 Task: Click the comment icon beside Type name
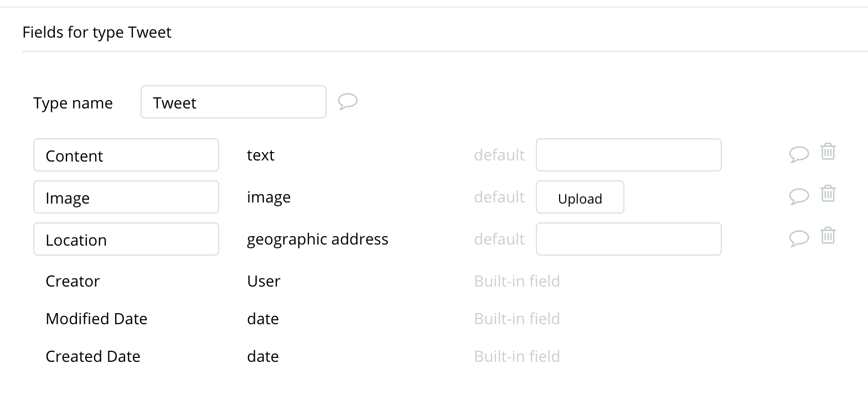[x=348, y=102]
